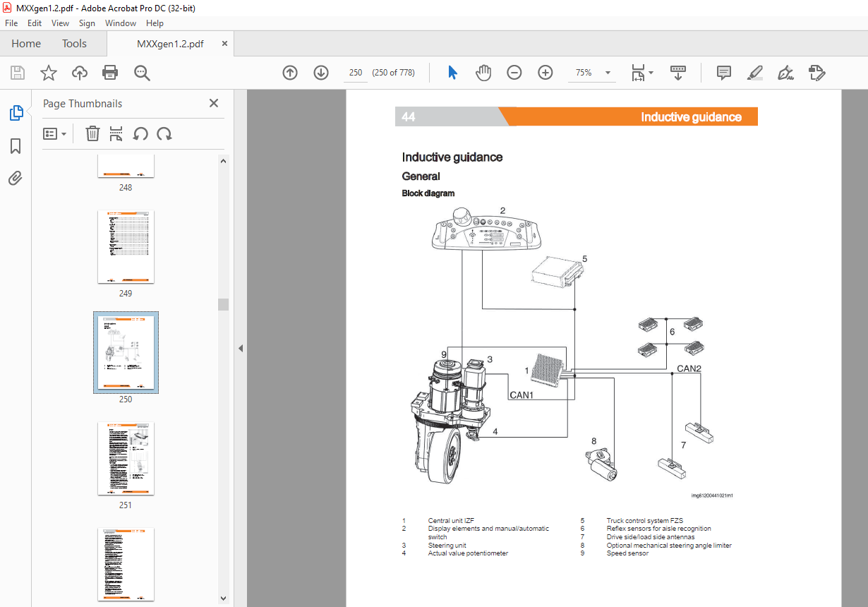Screen dimensions: 868x607
Task: Close the Page Thumbnails panel
Action: pyautogui.click(x=214, y=103)
